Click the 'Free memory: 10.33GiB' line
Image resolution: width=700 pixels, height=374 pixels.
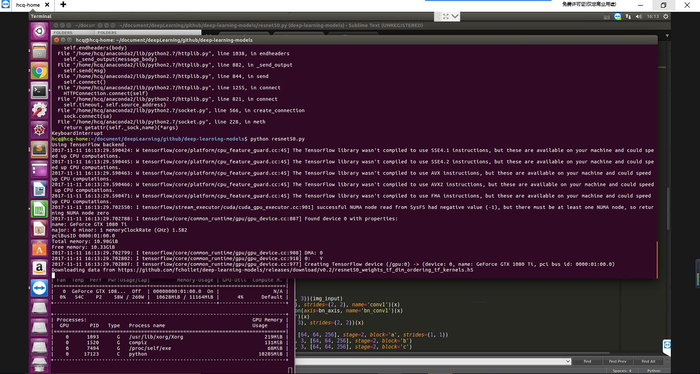point(83,247)
